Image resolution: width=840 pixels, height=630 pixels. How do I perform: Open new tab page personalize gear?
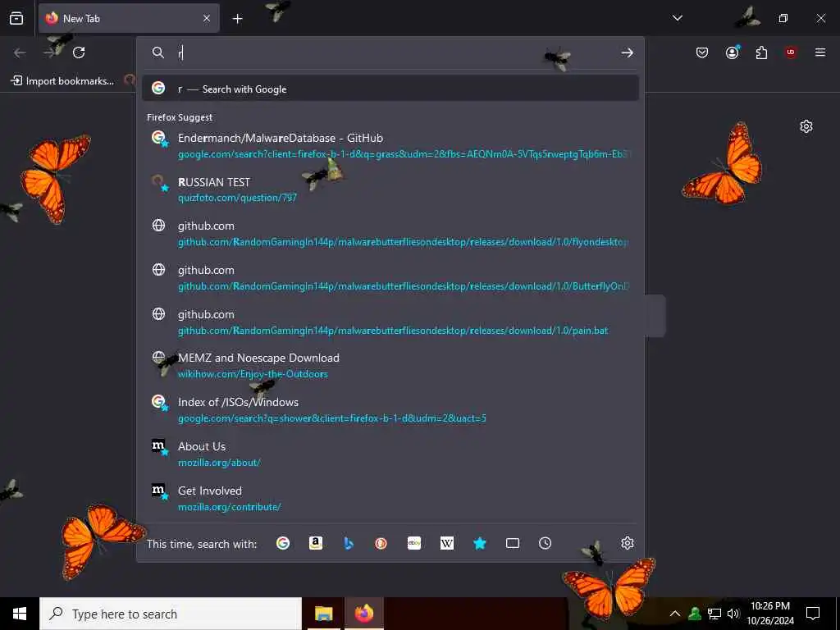coord(806,126)
